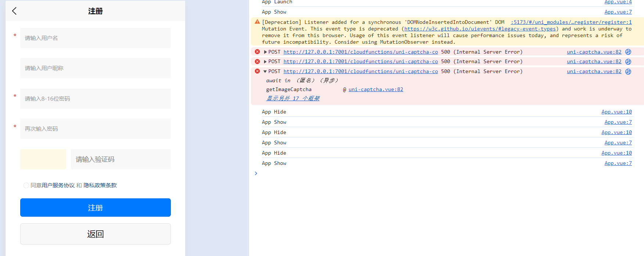644x256 pixels.
Task: Show the other 17 frames link
Action: (x=293, y=98)
